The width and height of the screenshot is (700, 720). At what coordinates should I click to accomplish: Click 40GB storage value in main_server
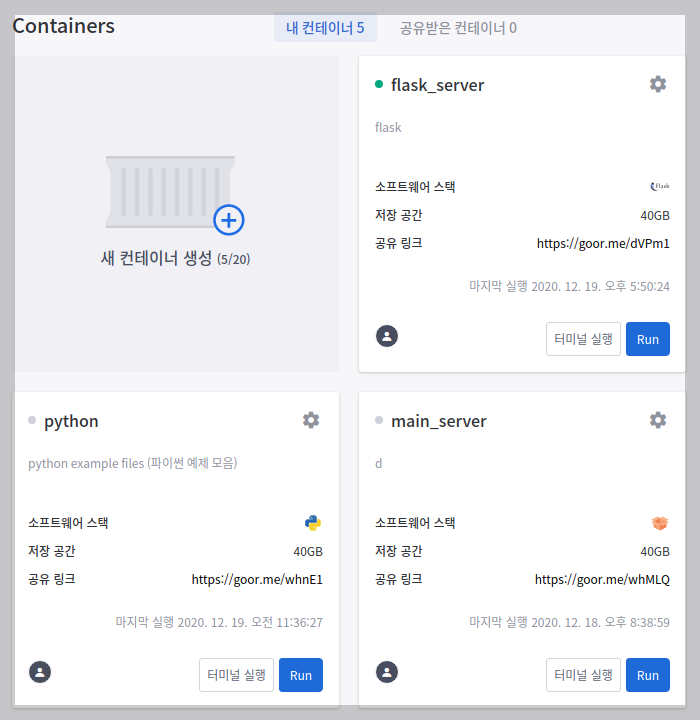(655, 551)
